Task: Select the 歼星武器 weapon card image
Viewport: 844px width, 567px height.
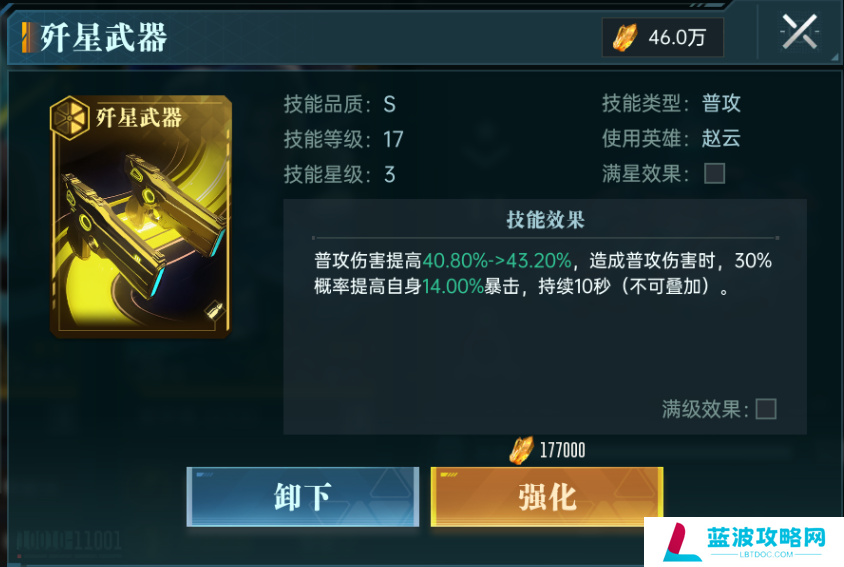Action: tap(141, 216)
